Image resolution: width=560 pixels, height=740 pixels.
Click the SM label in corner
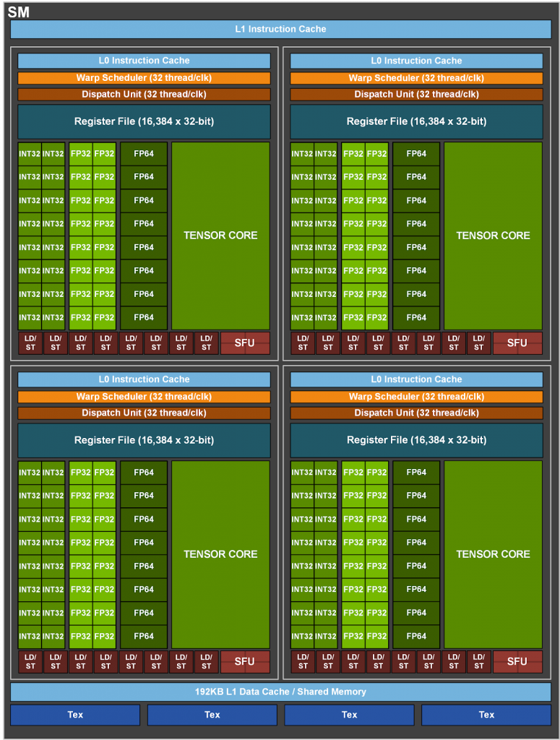pos(18,12)
